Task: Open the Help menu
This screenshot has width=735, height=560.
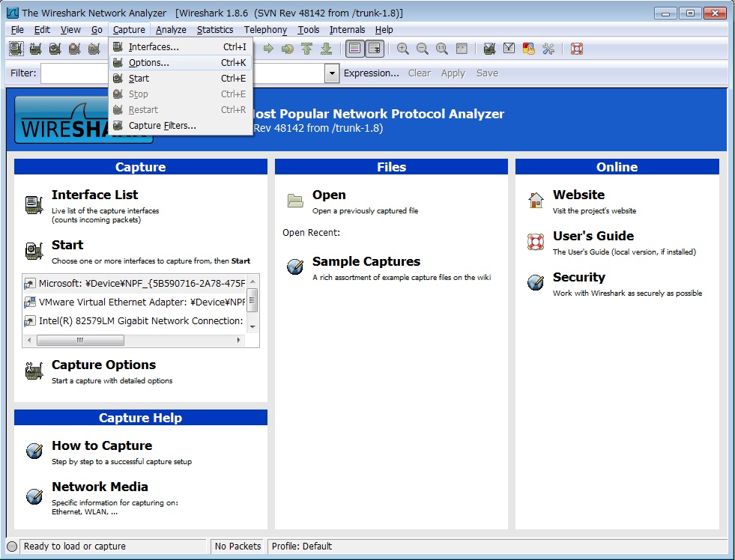Action: click(384, 29)
